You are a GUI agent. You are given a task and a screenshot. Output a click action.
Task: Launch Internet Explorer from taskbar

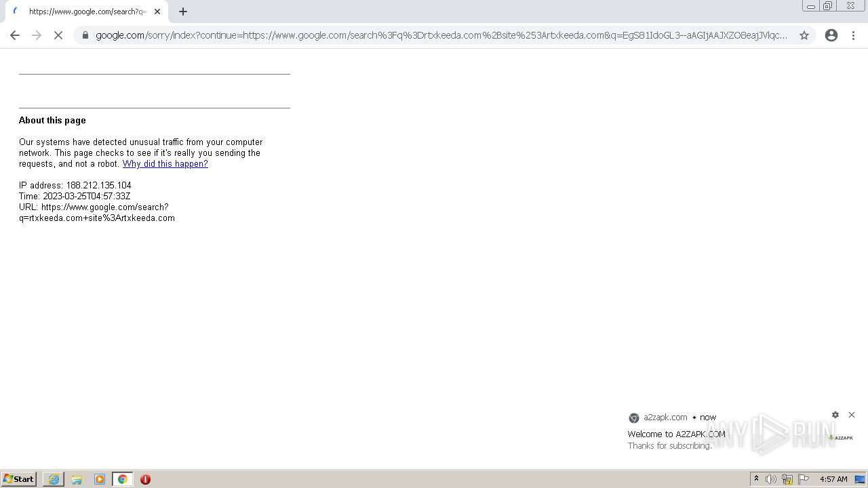point(54,479)
